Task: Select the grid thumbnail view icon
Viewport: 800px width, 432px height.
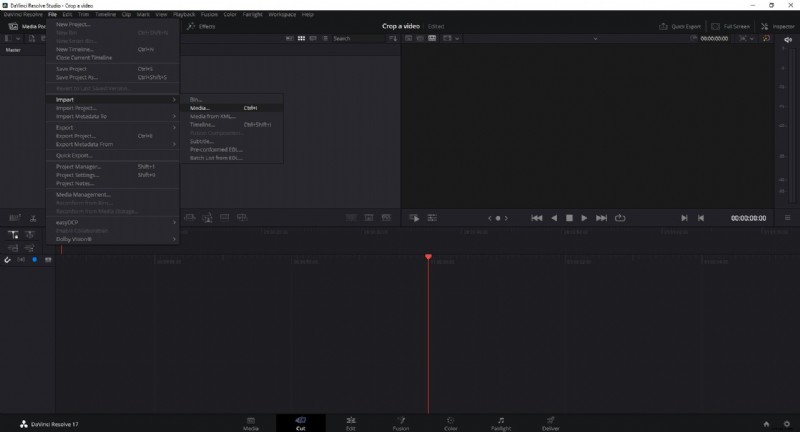Action: 301,38
